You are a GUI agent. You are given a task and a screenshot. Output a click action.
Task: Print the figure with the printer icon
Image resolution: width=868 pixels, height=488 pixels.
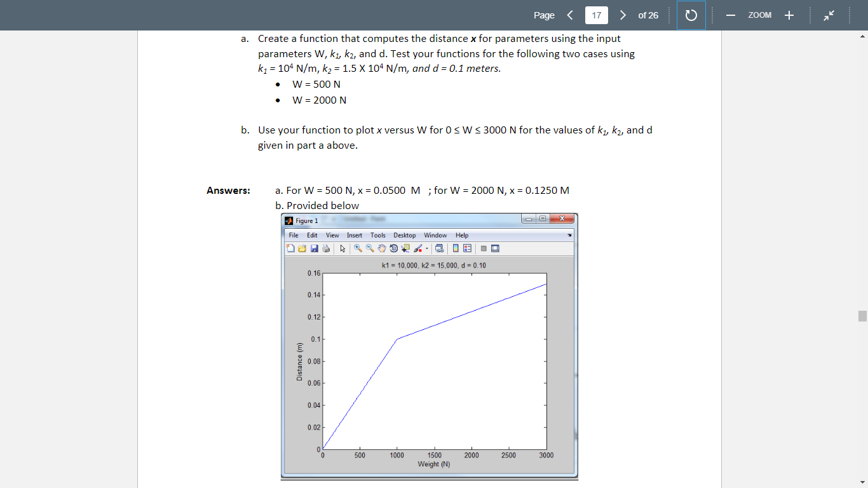(x=325, y=248)
